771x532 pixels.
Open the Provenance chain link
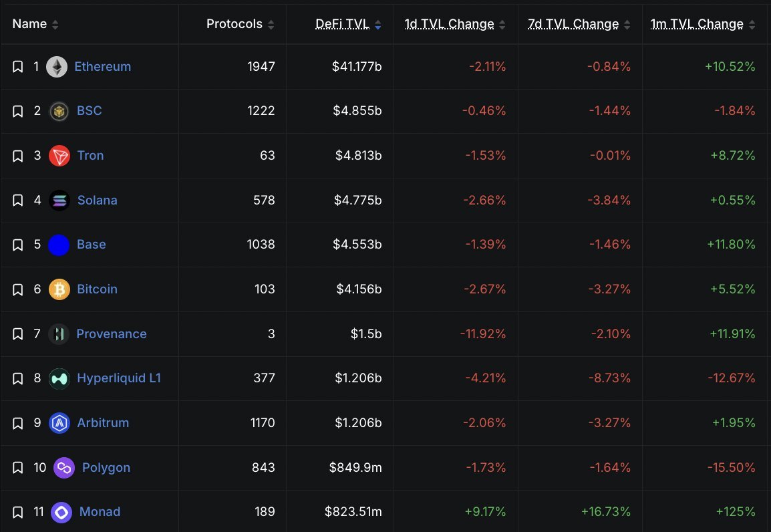[112, 334]
